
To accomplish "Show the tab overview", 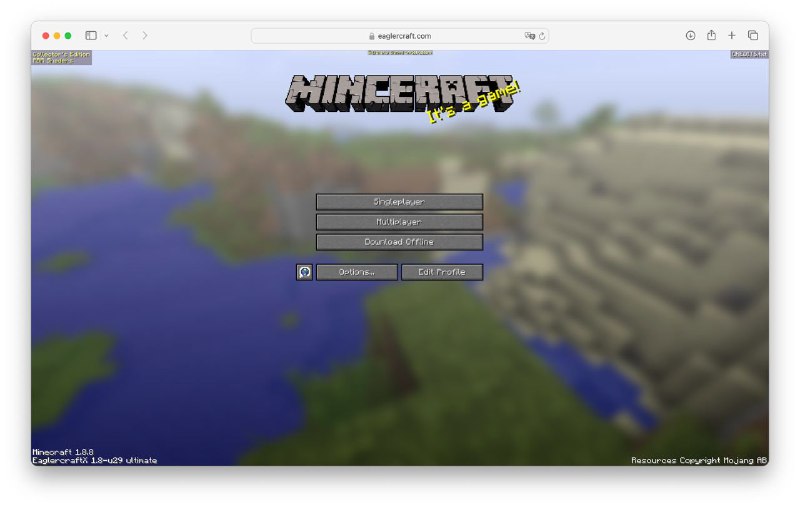I will [x=753, y=35].
